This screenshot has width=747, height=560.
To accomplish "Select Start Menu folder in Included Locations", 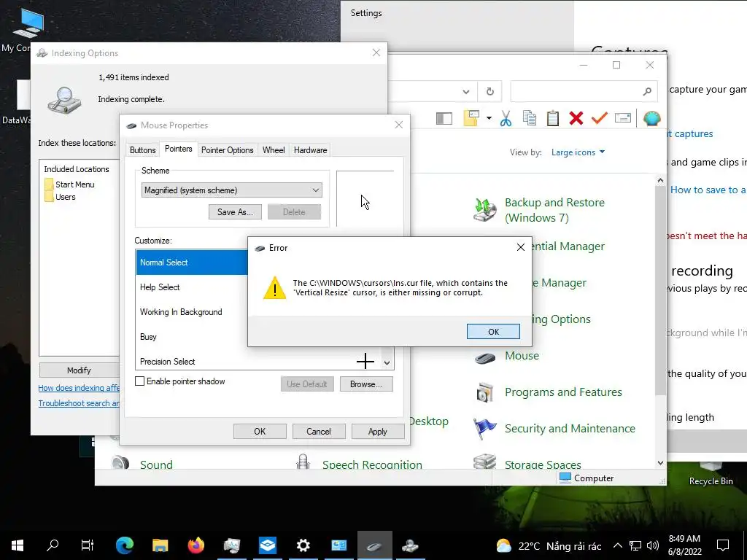I will tap(69, 184).
